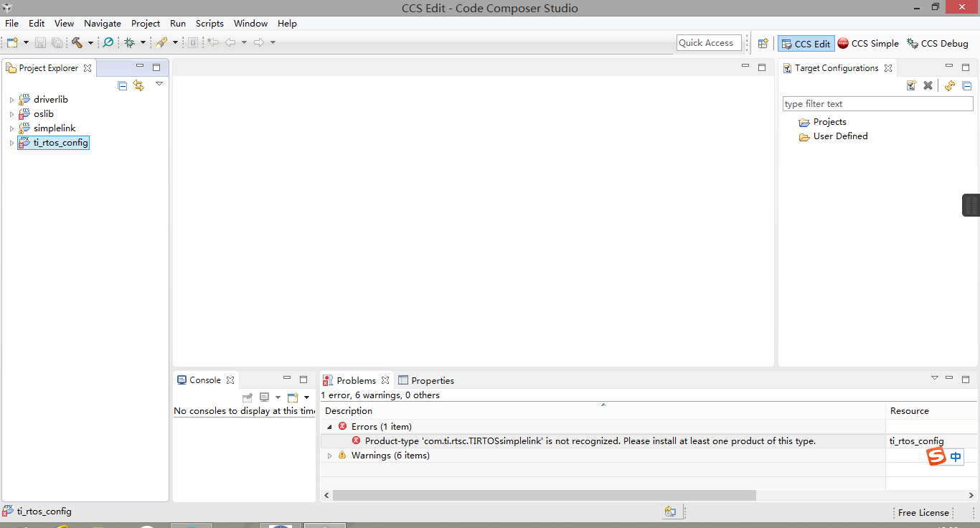Click the New project toolbar icon

12,43
